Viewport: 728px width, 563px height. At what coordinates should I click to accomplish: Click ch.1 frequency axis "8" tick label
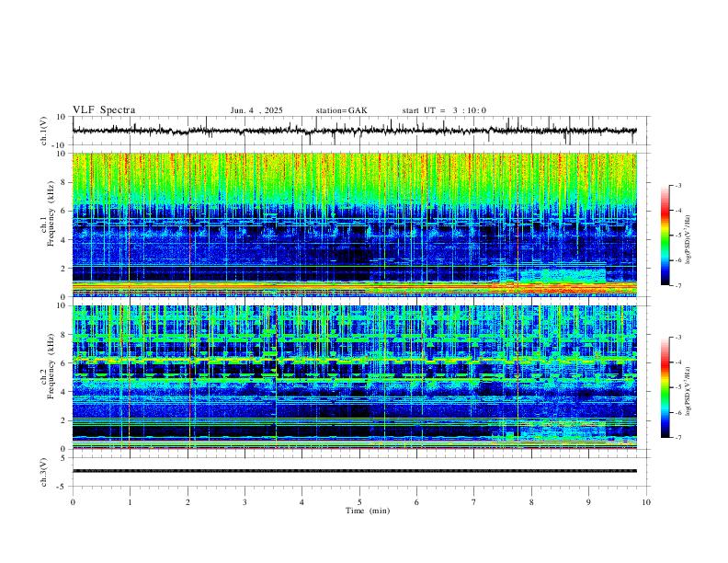63,182
